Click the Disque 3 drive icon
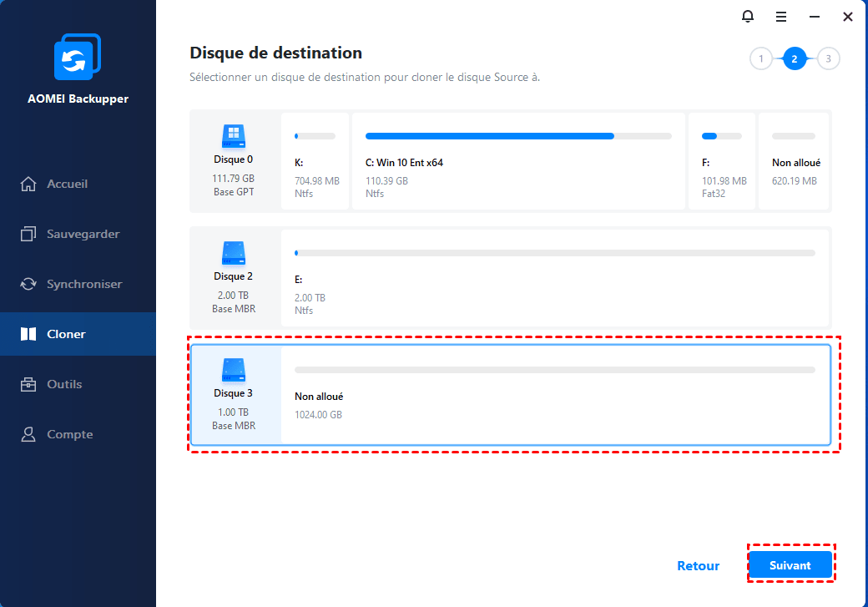The width and height of the screenshot is (868, 607). point(234,370)
